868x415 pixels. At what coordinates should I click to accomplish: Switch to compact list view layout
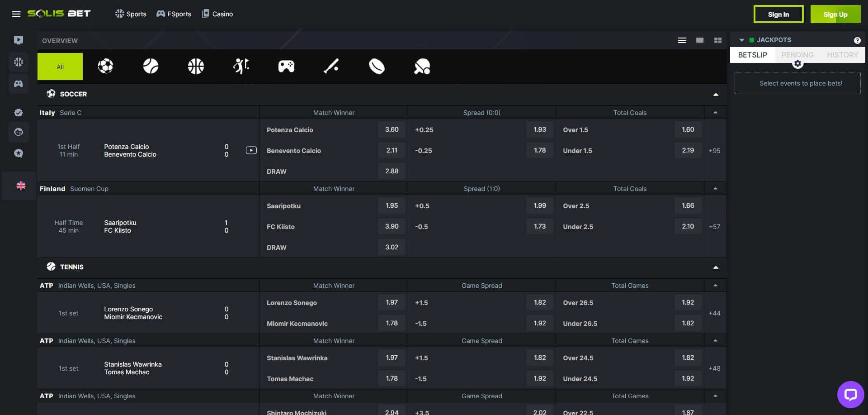pos(682,40)
